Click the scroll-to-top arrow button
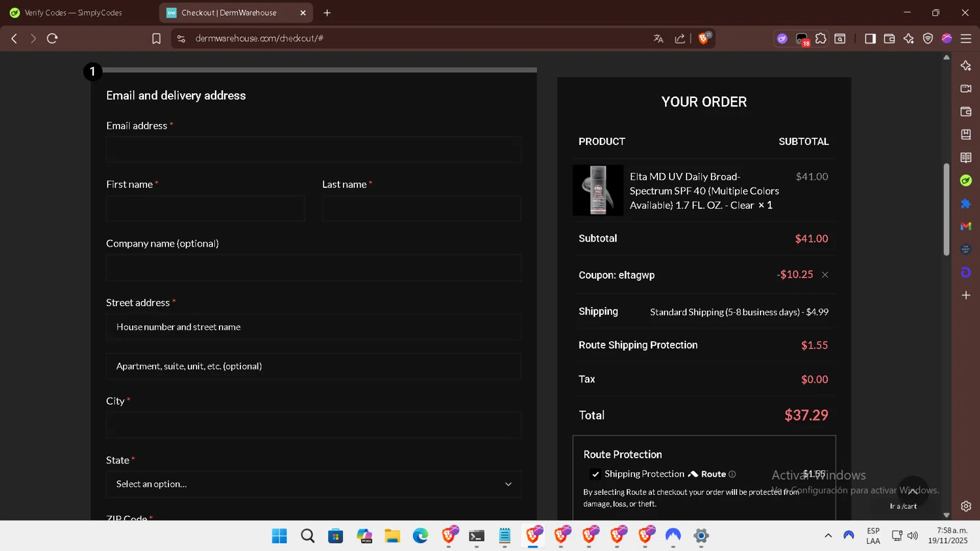The height and width of the screenshot is (551, 980). tap(913, 492)
